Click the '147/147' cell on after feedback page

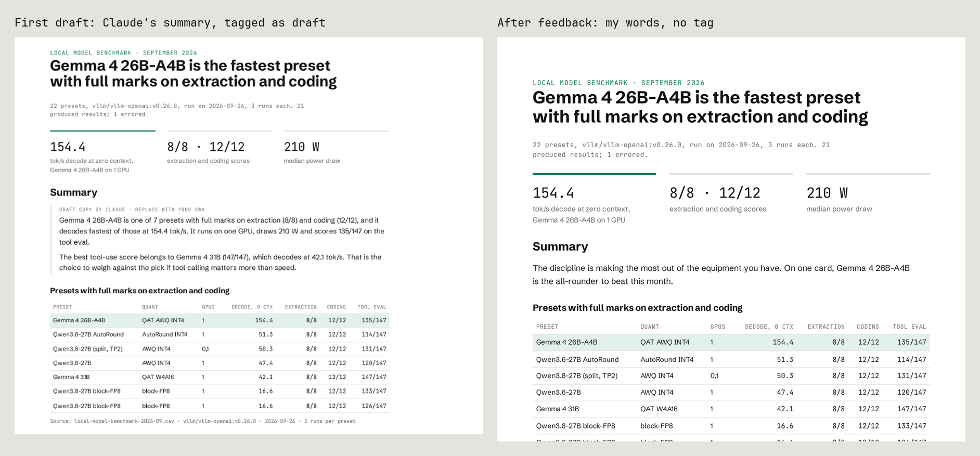pos(912,409)
